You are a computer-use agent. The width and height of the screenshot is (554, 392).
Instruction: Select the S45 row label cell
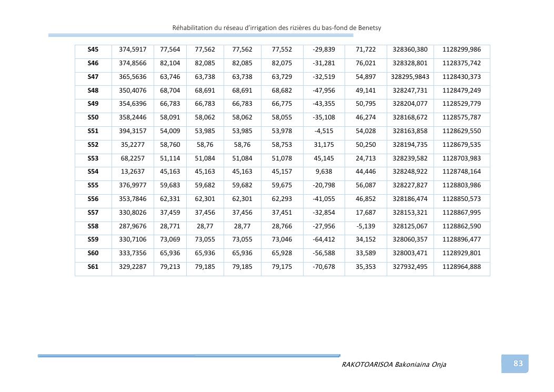93,49
